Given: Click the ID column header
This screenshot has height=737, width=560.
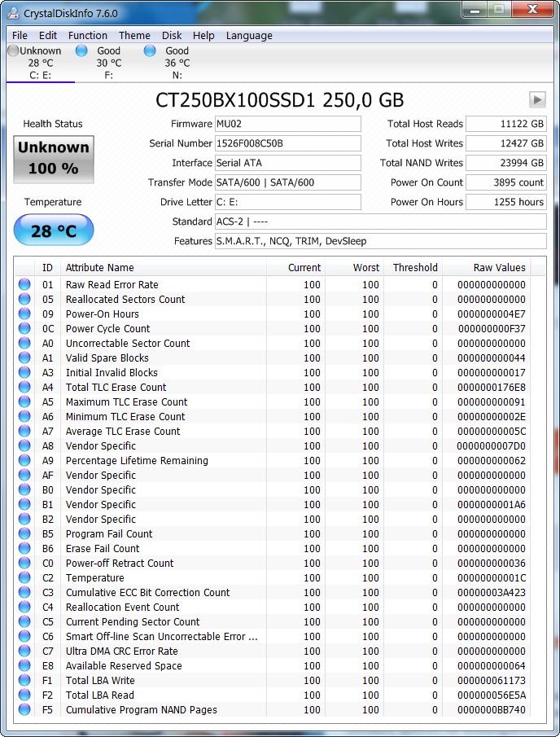Looking at the screenshot, I should tap(47, 267).
